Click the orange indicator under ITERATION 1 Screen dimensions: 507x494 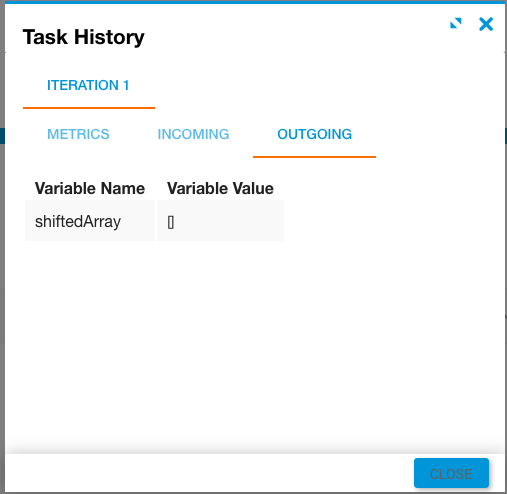pos(89,108)
